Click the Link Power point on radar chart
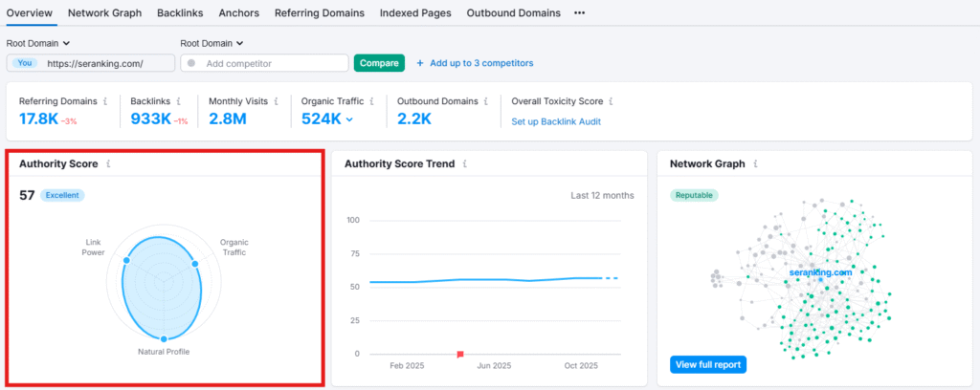This screenshot has height=390, width=980. pyautogui.click(x=125, y=260)
